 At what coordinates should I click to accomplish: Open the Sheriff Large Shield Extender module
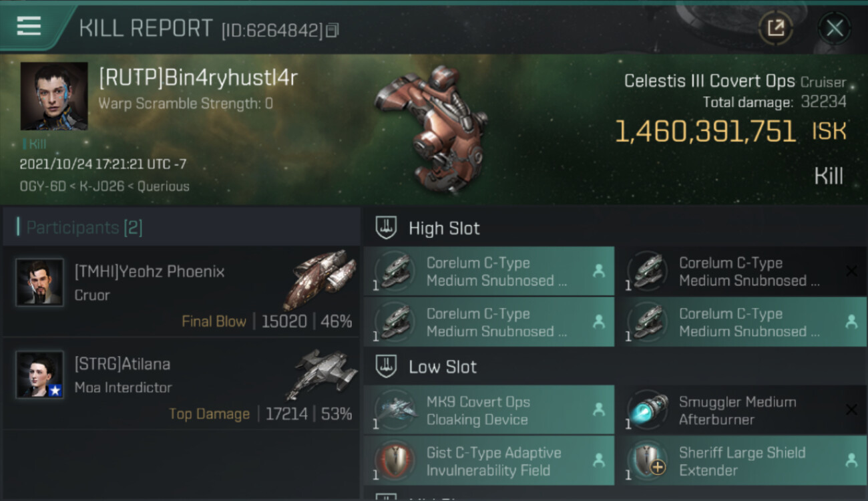[742, 461]
